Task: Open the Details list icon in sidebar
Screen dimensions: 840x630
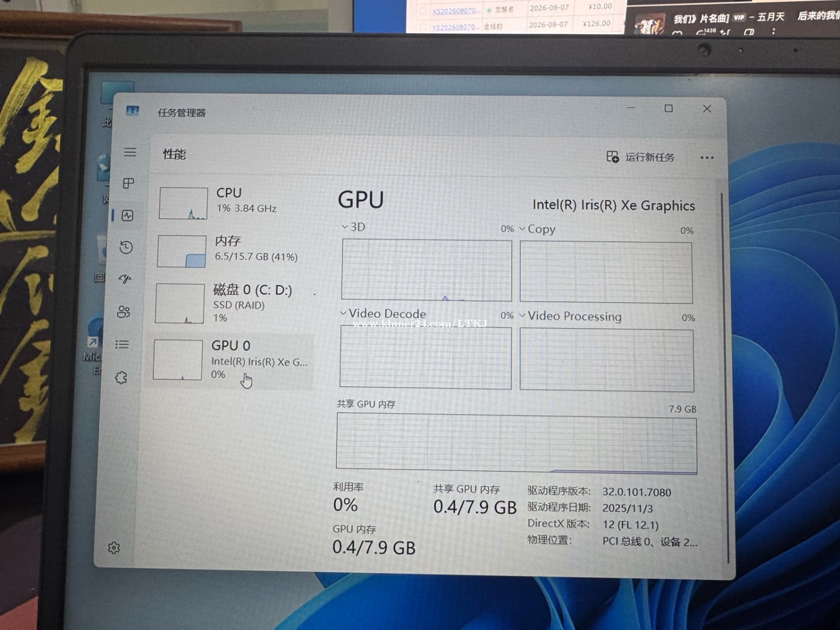Action: click(x=122, y=344)
